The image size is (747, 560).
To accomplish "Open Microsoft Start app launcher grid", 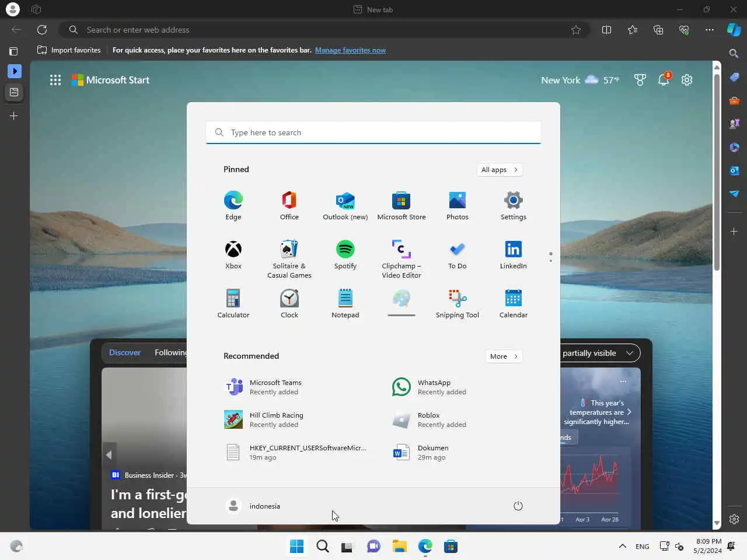I will click(x=55, y=80).
